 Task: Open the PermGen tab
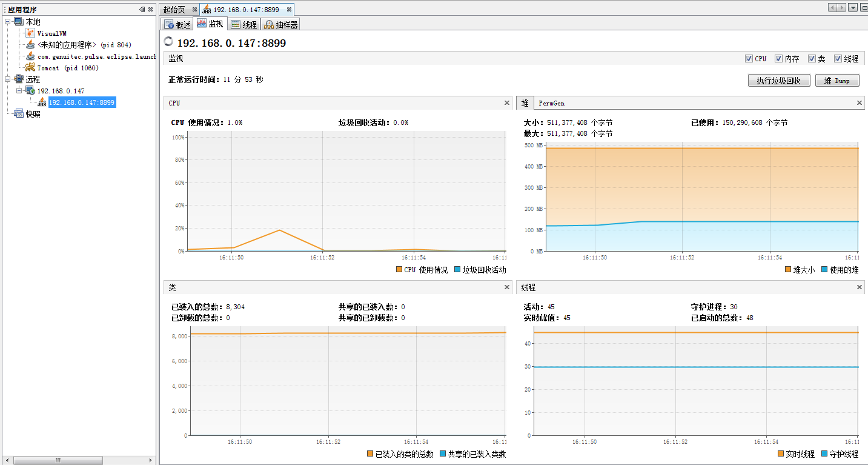pos(552,104)
